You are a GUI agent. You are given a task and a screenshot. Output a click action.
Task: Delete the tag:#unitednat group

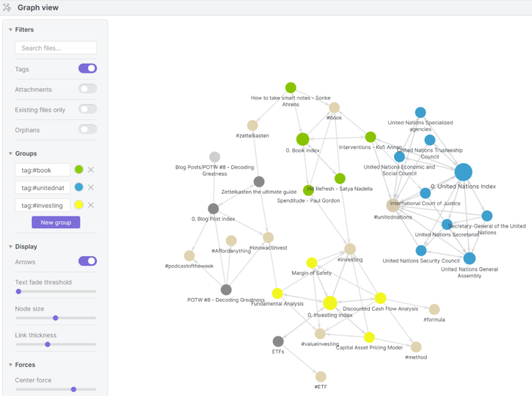coord(91,187)
